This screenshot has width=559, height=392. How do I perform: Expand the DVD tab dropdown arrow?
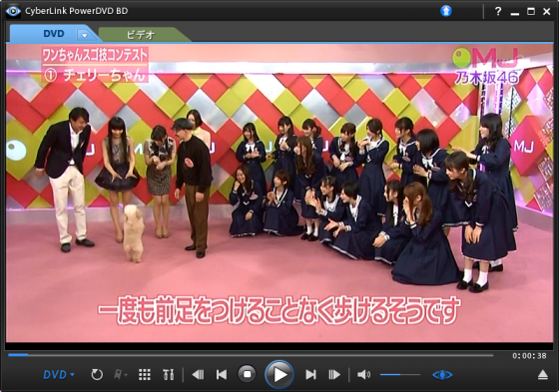pyautogui.click(x=85, y=35)
